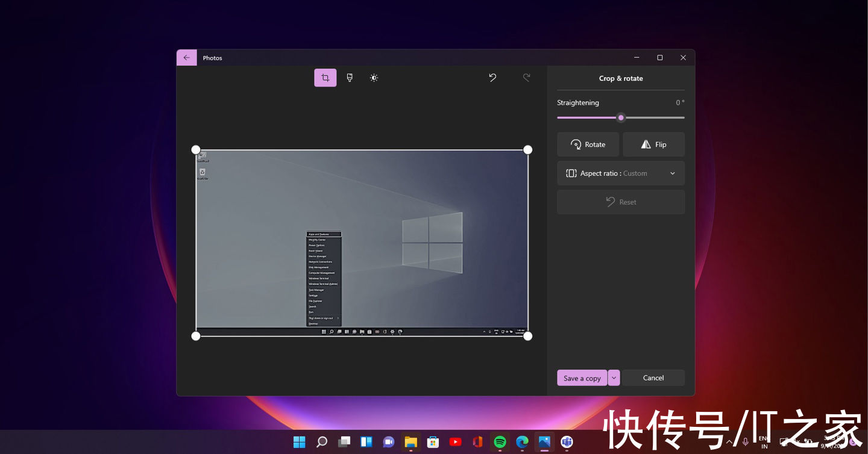Viewport: 868px width, 454px height.
Task: Click the Windows desktop image being cropped
Action: coord(362,243)
